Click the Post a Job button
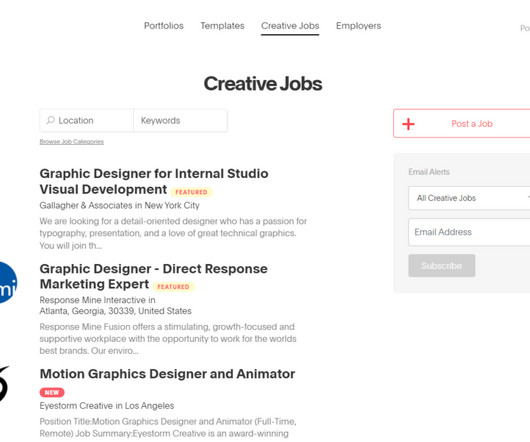This screenshot has width=530, height=442. 462,123
